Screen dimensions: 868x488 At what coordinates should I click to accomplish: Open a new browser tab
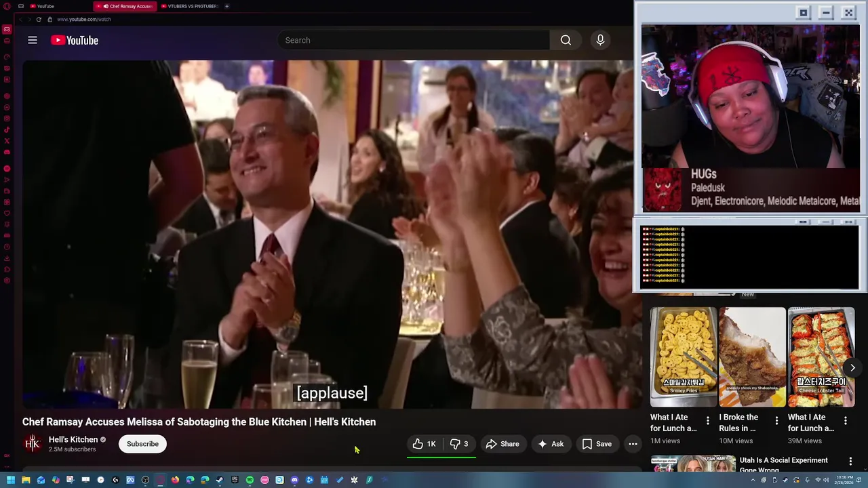(226, 6)
